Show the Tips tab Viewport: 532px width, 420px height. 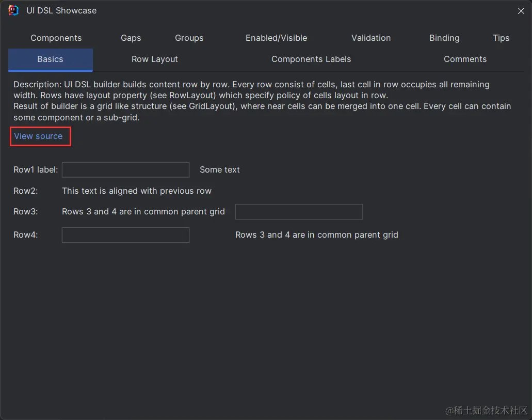click(x=501, y=38)
